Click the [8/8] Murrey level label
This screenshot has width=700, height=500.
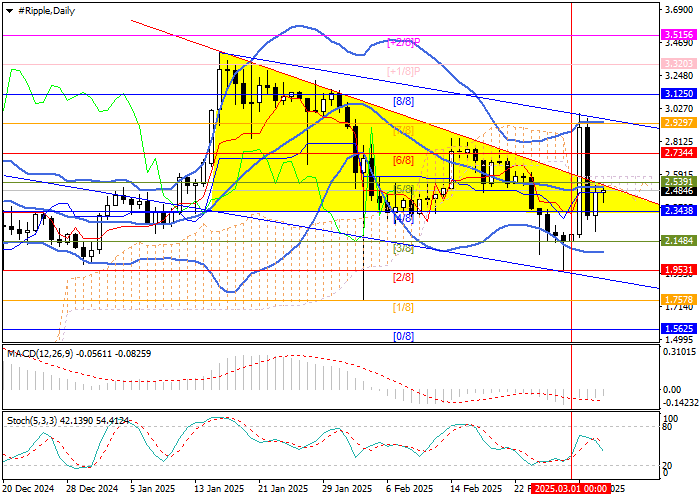[403, 101]
